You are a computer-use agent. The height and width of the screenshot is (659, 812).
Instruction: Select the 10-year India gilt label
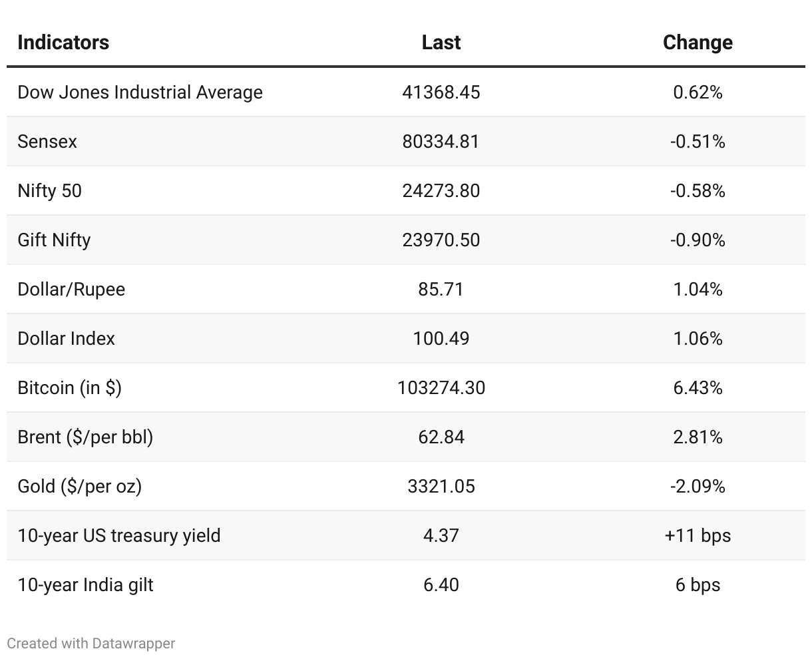pos(85,584)
